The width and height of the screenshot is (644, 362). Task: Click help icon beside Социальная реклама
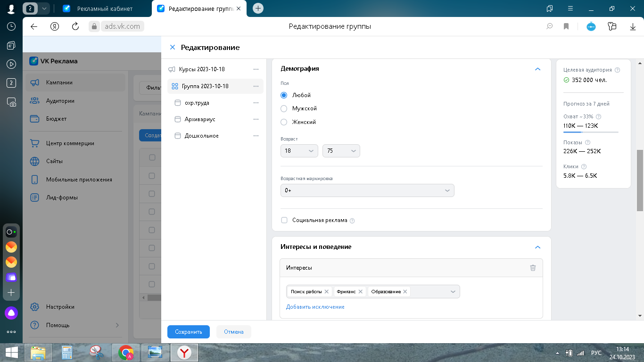(352, 221)
